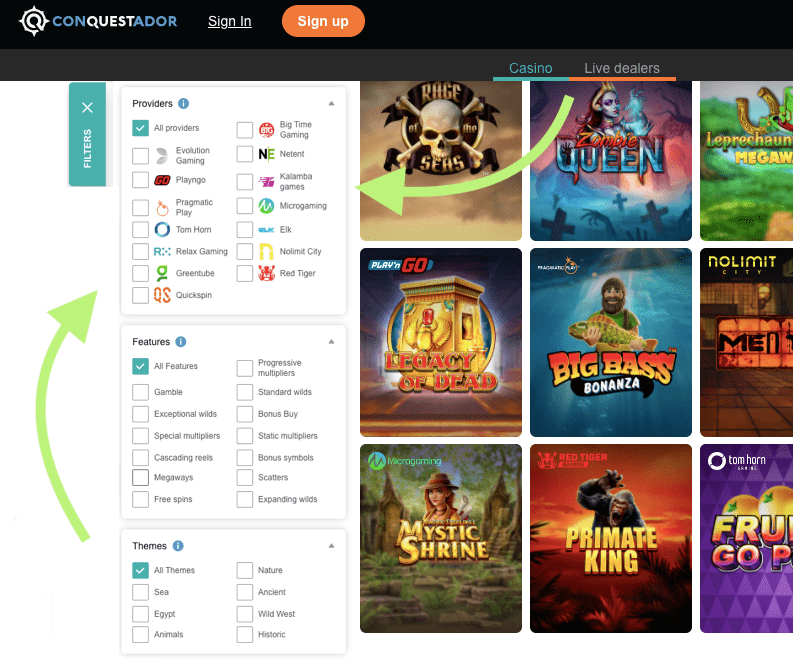Tick the Free spins checkbox
The width and height of the screenshot is (793, 661).
point(141,499)
